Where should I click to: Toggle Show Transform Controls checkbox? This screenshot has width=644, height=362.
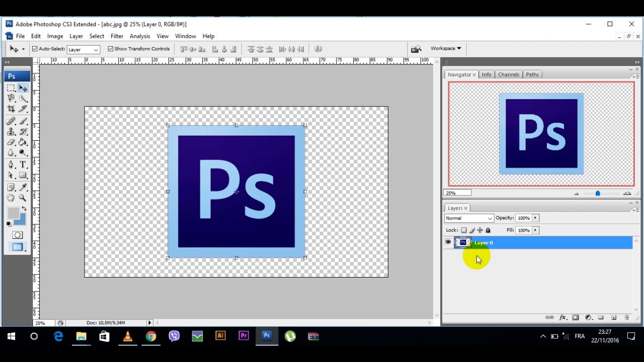tap(111, 49)
